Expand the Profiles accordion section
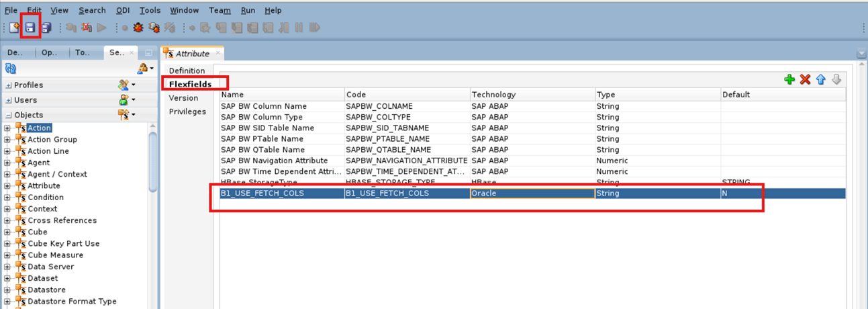Image resolution: width=868 pixels, height=309 pixels. point(9,85)
